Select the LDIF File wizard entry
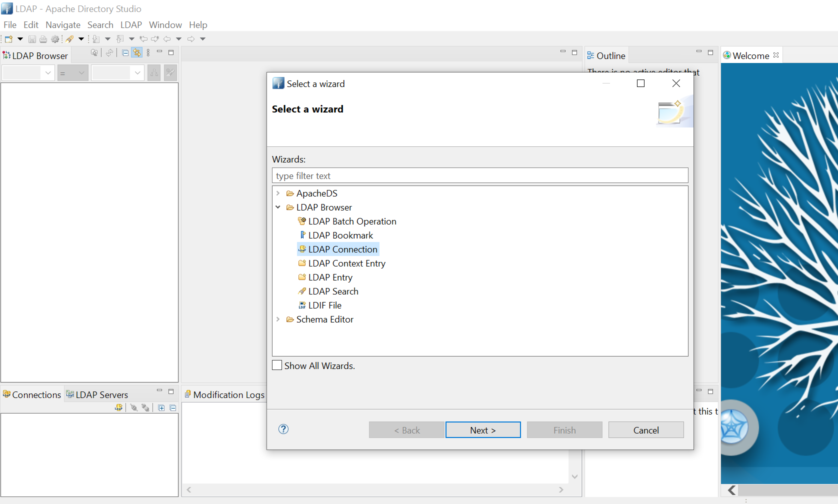The width and height of the screenshot is (838, 504). 324,305
